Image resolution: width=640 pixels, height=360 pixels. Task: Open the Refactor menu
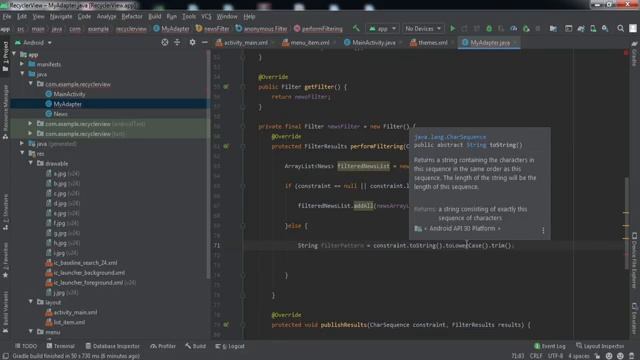[x=132, y=17]
